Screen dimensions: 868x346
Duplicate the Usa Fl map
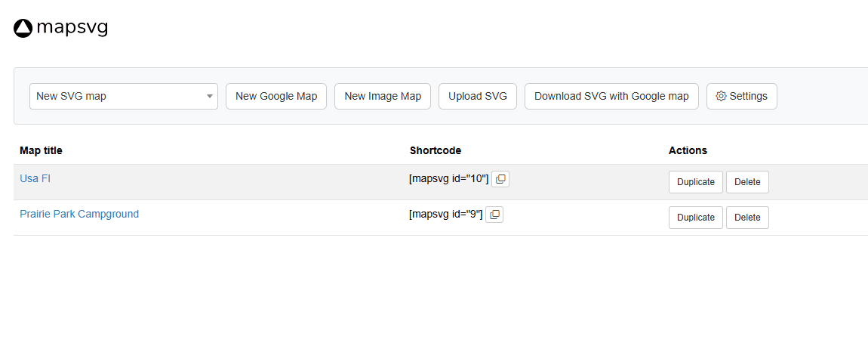[x=695, y=182]
